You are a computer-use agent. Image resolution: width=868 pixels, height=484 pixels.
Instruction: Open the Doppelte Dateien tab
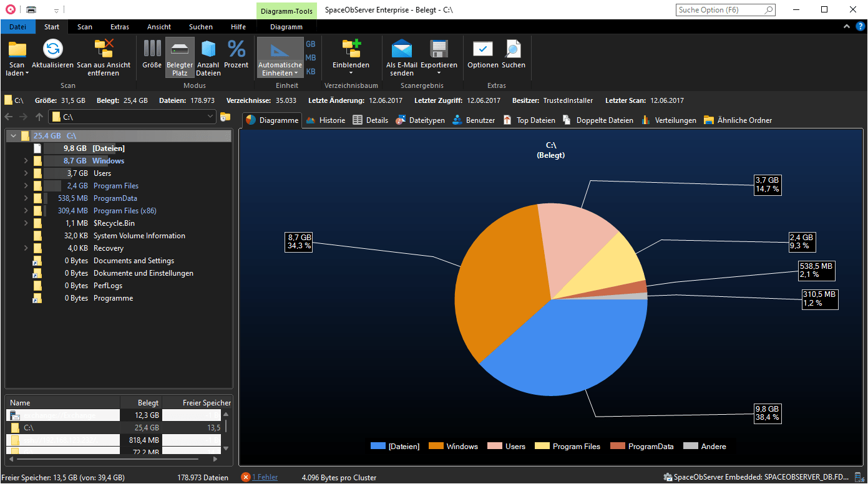[x=598, y=120]
